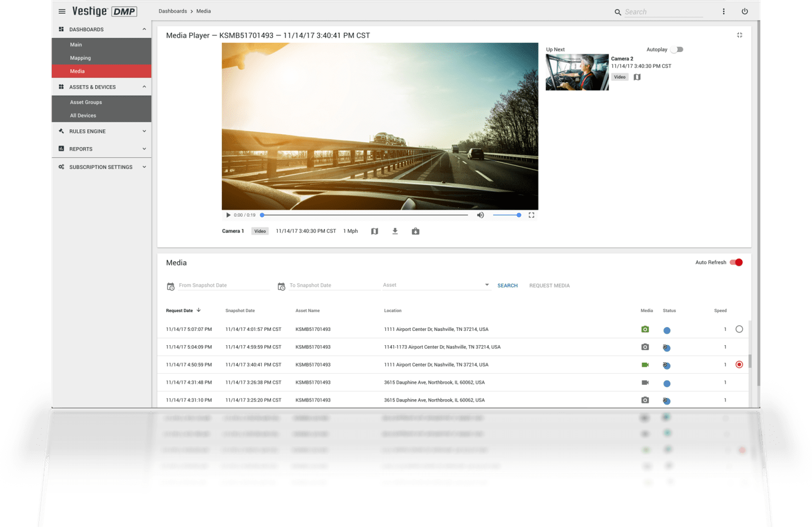This screenshot has height=527, width=812.
Task: Open the hamburger navigation menu
Action: 62,11
